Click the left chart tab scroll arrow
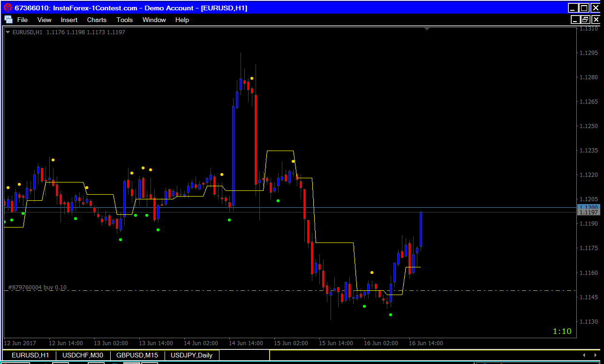 coord(583,355)
